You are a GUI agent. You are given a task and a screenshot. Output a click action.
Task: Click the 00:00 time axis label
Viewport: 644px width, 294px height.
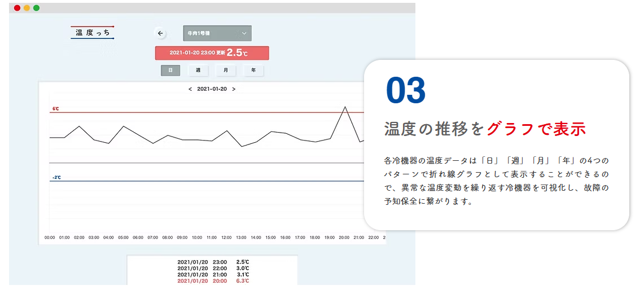tap(50, 238)
